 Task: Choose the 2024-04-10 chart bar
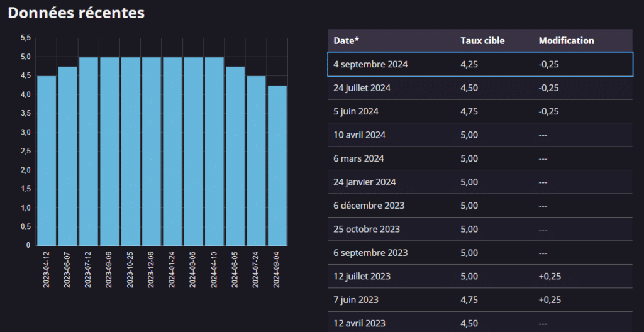(214, 151)
